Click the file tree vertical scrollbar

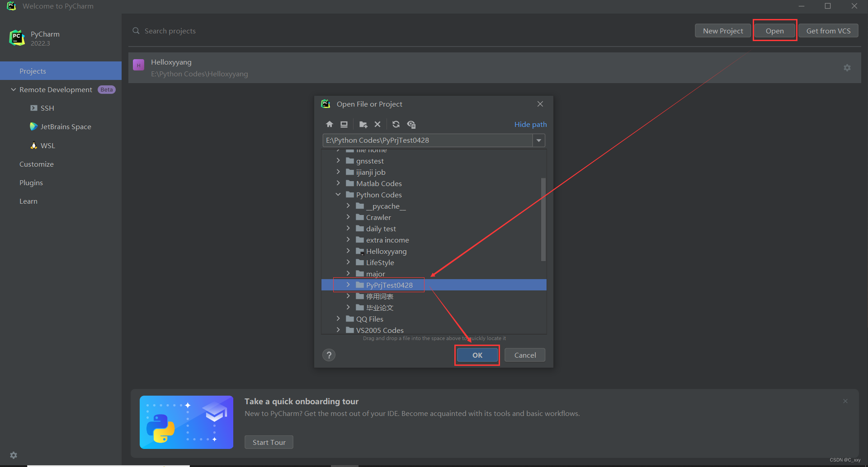[543, 219]
